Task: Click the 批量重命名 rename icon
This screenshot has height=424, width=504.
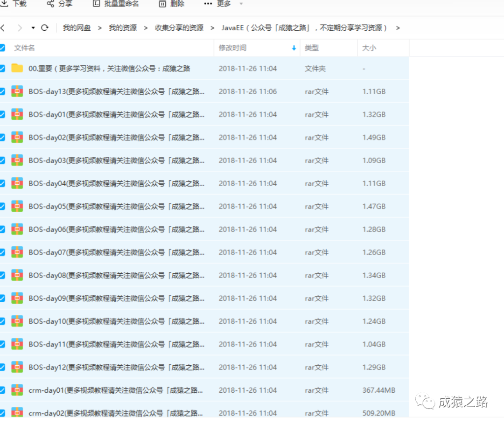Action: click(96, 4)
